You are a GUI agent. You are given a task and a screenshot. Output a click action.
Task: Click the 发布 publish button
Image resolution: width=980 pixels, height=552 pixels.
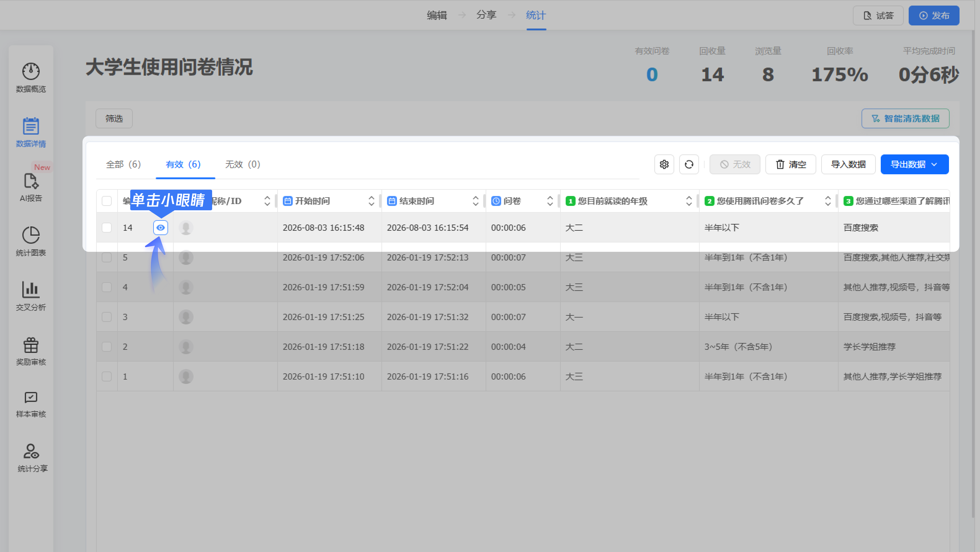pos(934,16)
